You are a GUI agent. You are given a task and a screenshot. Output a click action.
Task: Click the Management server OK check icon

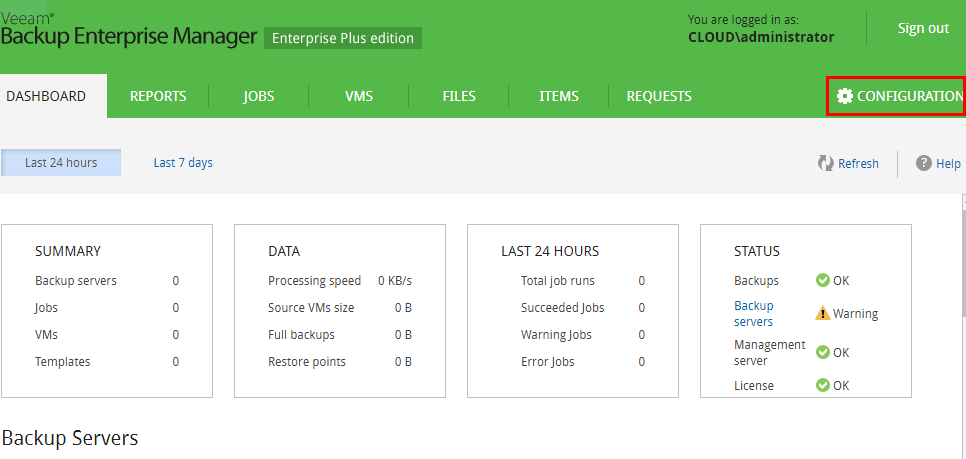(x=823, y=352)
